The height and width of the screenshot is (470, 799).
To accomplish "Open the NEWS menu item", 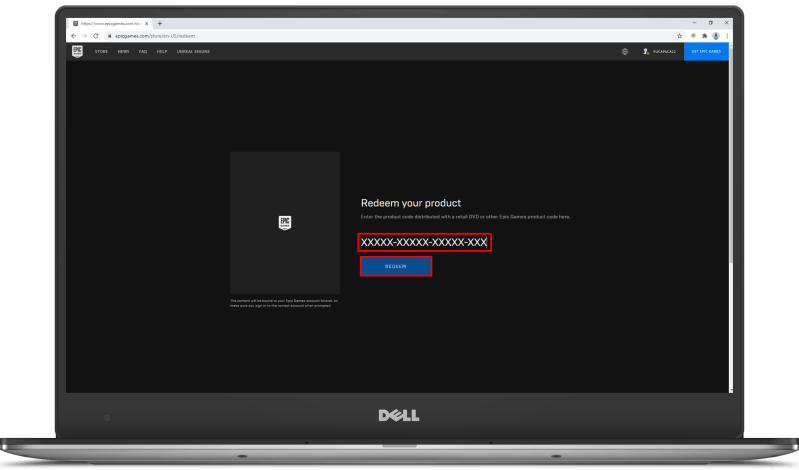I will (x=123, y=51).
